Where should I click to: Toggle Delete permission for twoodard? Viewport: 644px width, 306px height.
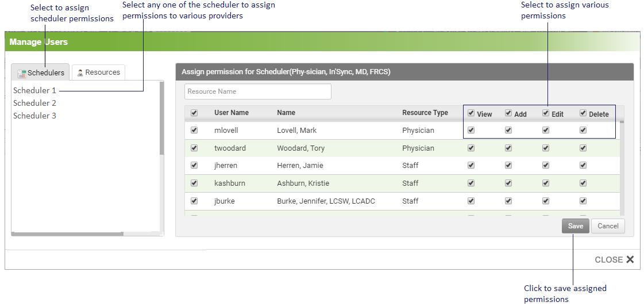[x=583, y=148]
